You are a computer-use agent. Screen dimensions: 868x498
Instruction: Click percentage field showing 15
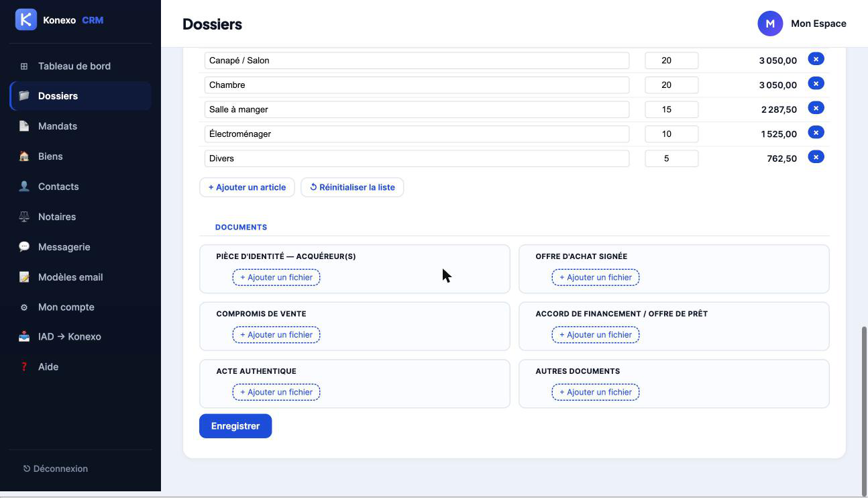coord(671,109)
